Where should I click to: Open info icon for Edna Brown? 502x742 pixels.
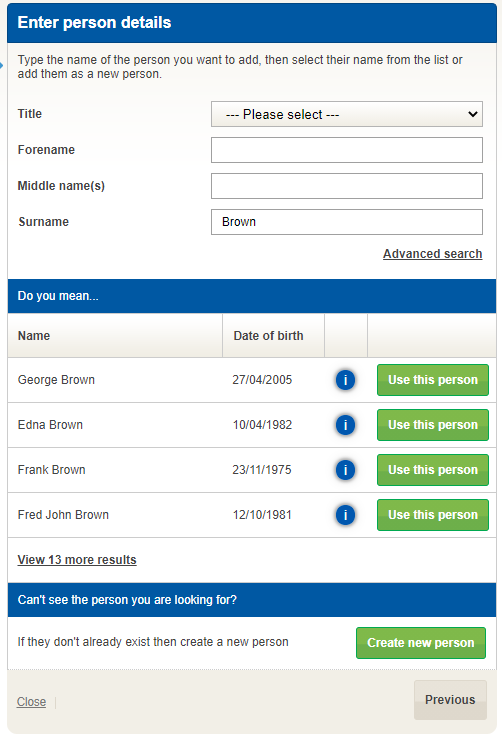point(345,425)
